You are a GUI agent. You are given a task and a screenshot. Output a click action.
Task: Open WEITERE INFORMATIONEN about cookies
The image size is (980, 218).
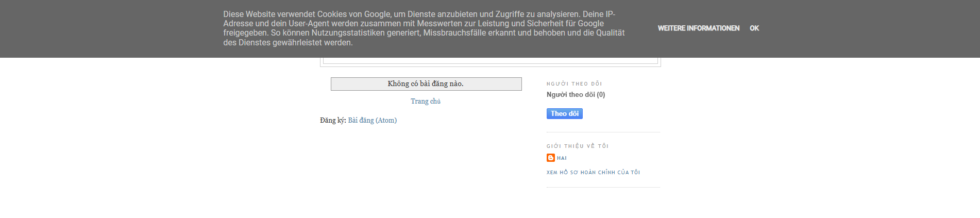click(699, 28)
